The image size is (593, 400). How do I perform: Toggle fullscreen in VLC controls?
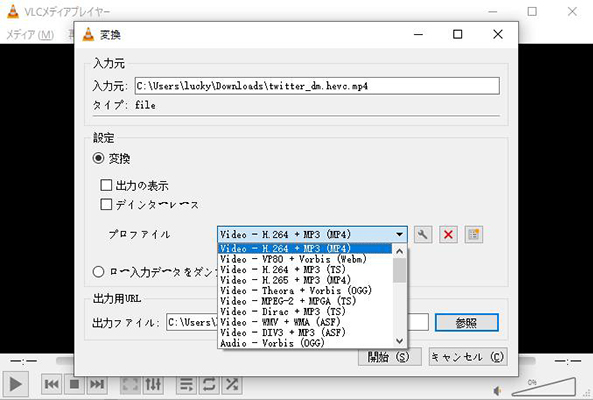(130, 384)
